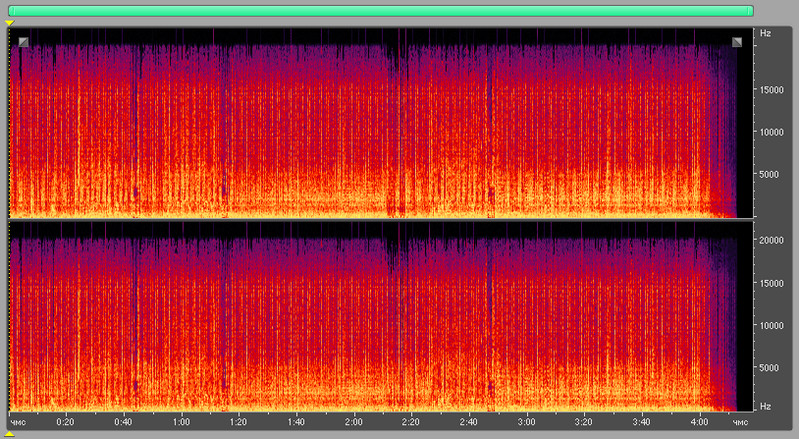Click the Hz label atop upper frequency ruler
Screen dimensions: 799x439
tap(765, 33)
